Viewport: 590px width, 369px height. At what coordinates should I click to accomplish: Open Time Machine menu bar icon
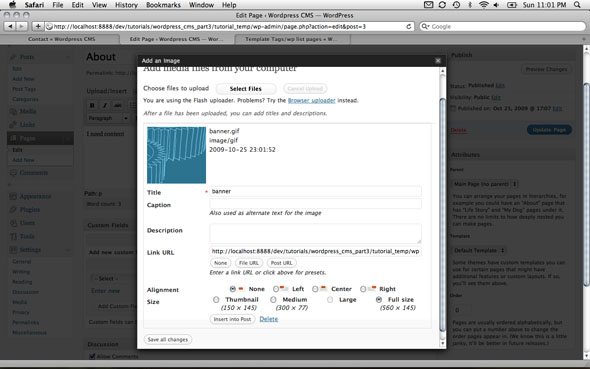(x=456, y=5)
